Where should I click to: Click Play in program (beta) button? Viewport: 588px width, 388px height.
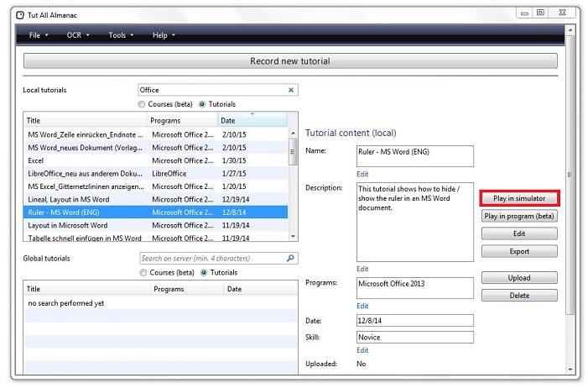tap(519, 216)
